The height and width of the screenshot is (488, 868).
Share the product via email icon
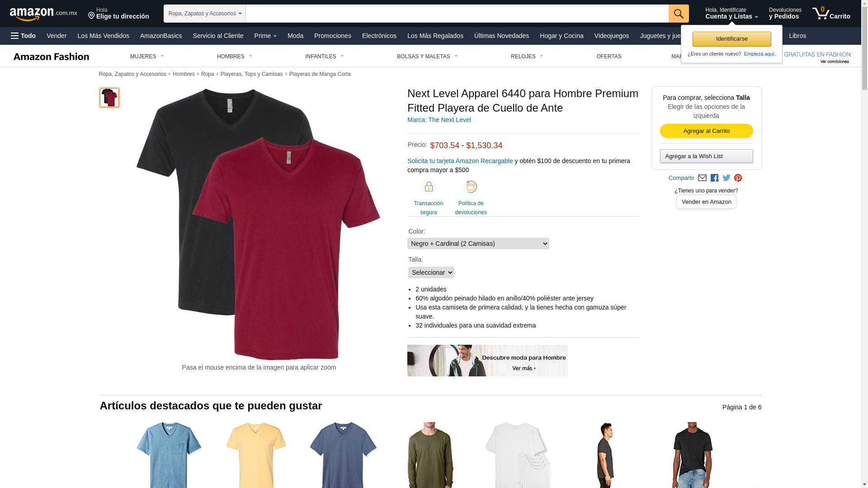(x=702, y=178)
